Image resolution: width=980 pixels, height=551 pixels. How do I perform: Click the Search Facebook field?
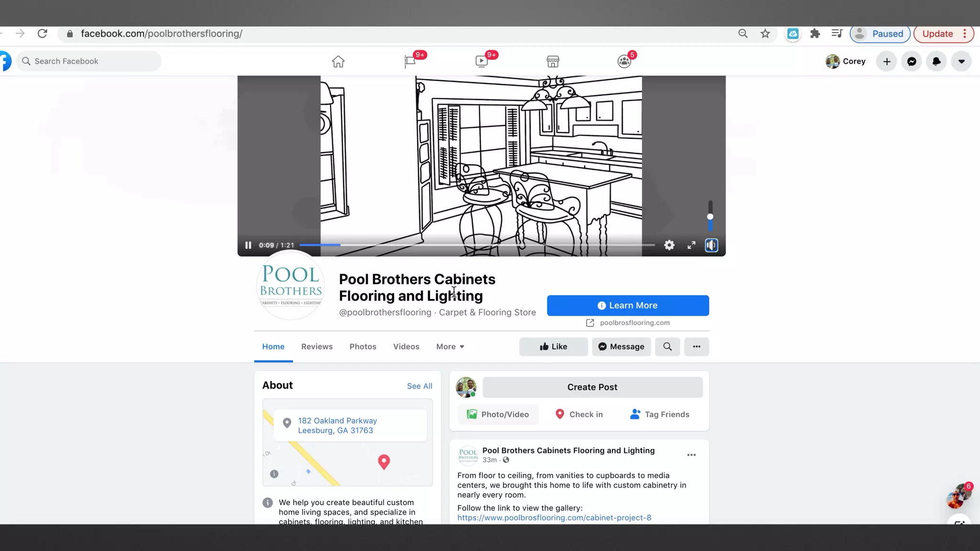point(91,61)
